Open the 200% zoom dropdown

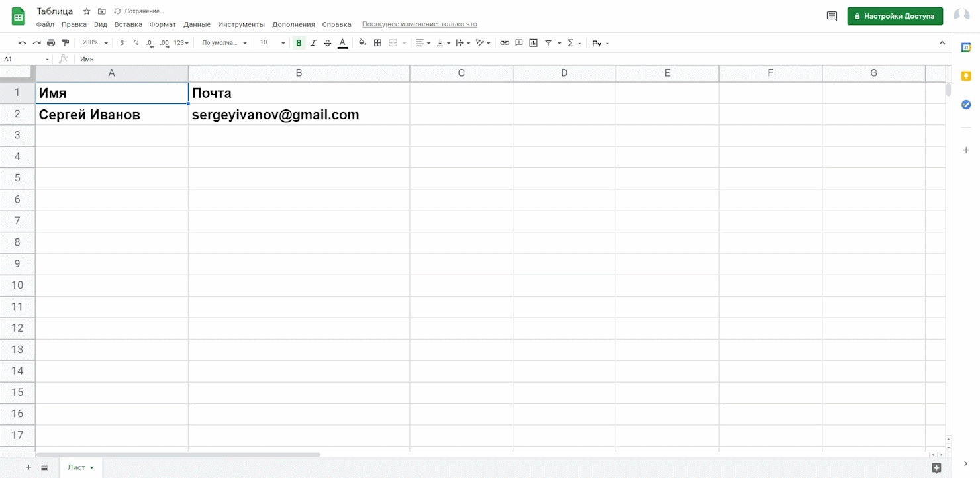[95, 43]
